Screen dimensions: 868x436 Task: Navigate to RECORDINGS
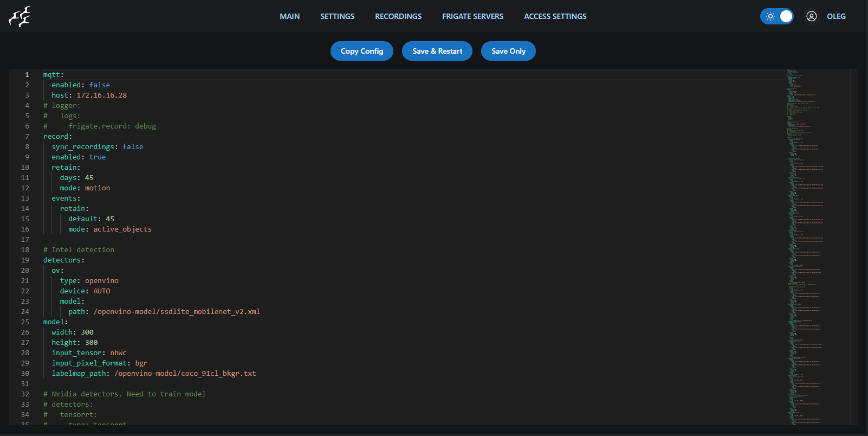[398, 16]
